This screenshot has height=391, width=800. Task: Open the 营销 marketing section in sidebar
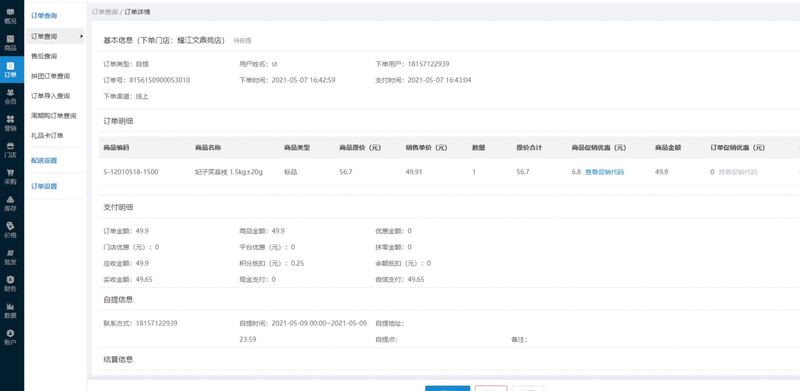coord(11,123)
